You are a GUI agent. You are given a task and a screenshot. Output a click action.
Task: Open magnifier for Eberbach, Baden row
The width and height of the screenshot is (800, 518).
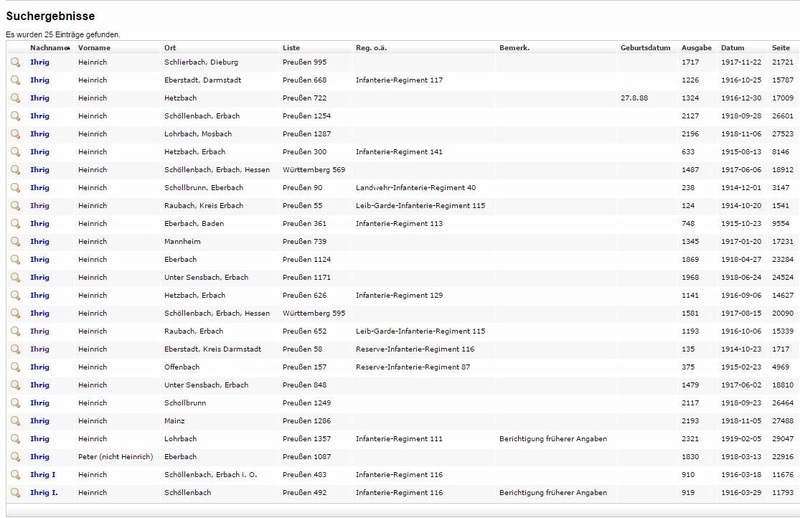[x=15, y=224]
